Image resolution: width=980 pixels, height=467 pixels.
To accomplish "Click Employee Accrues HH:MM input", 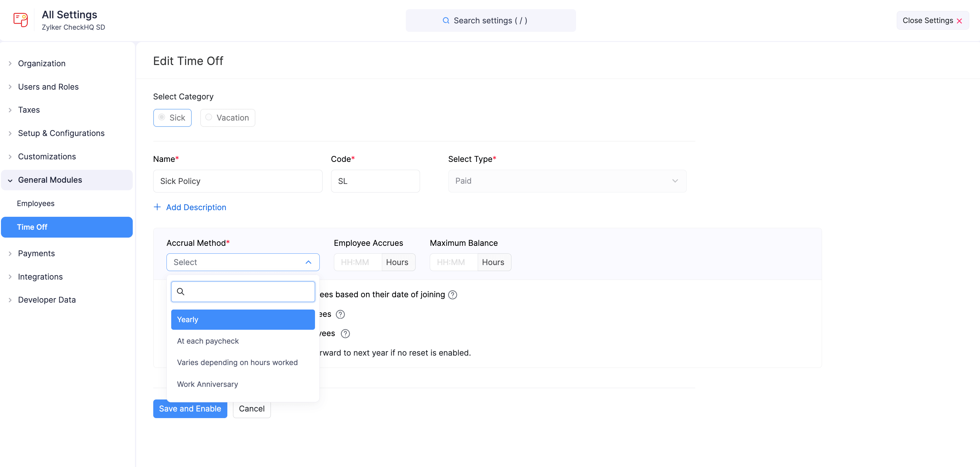I will tap(358, 262).
